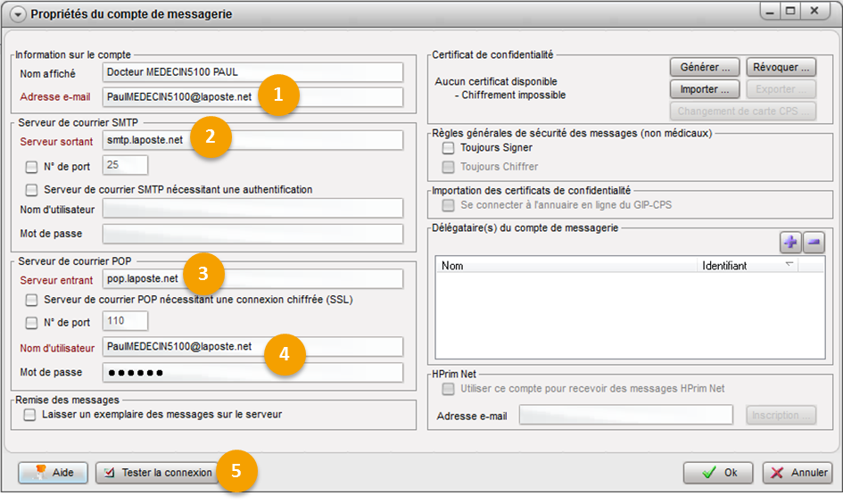Open the window menu arrow in title bar
Image resolution: width=843 pixels, height=504 pixels.
[x=17, y=13]
